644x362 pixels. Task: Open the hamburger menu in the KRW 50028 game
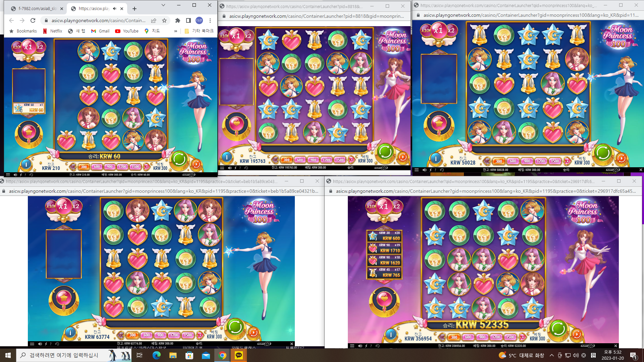click(416, 170)
